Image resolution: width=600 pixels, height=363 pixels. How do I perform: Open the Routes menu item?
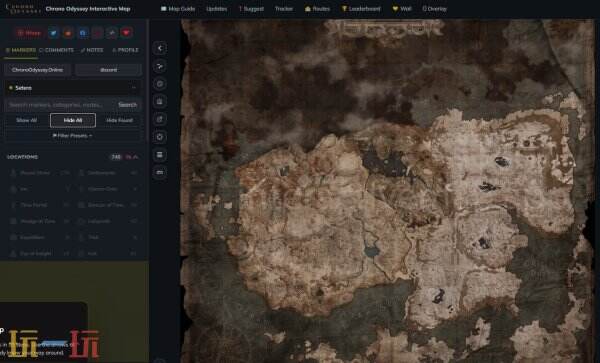point(317,9)
